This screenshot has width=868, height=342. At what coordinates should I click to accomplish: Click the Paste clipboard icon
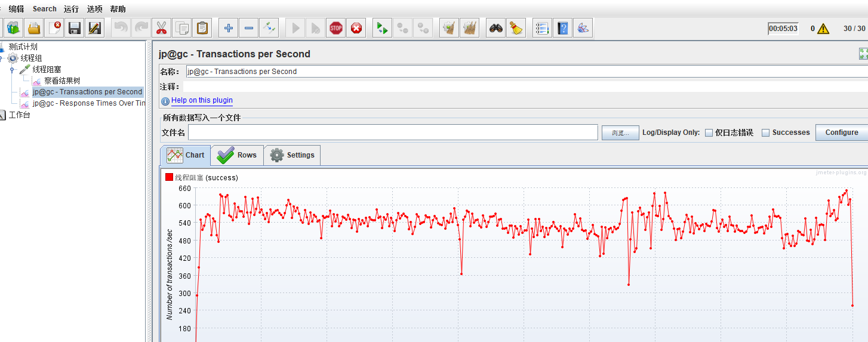202,27
